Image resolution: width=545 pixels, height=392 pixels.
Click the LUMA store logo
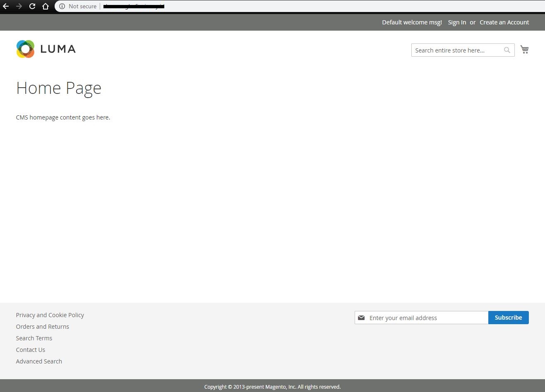(x=46, y=49)
